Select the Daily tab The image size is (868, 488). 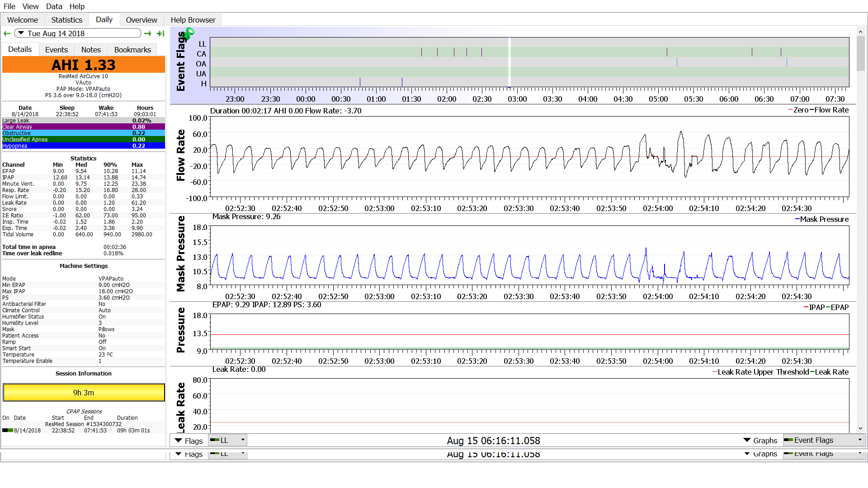tap(104, 19)
